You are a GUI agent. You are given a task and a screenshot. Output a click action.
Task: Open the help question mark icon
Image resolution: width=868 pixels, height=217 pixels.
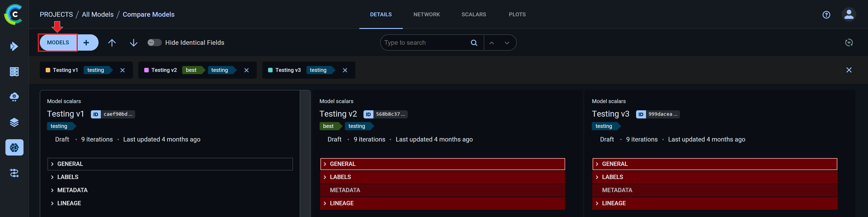(x=826, y=14)
